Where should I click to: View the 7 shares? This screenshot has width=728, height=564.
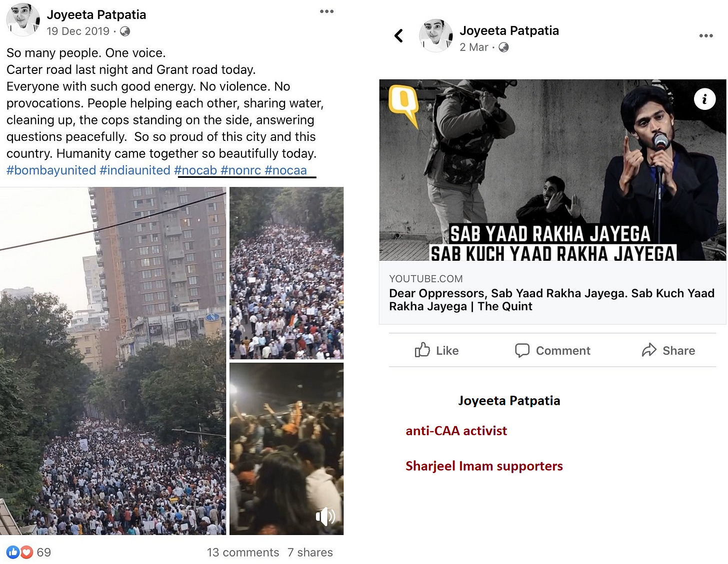pos(310,552)
